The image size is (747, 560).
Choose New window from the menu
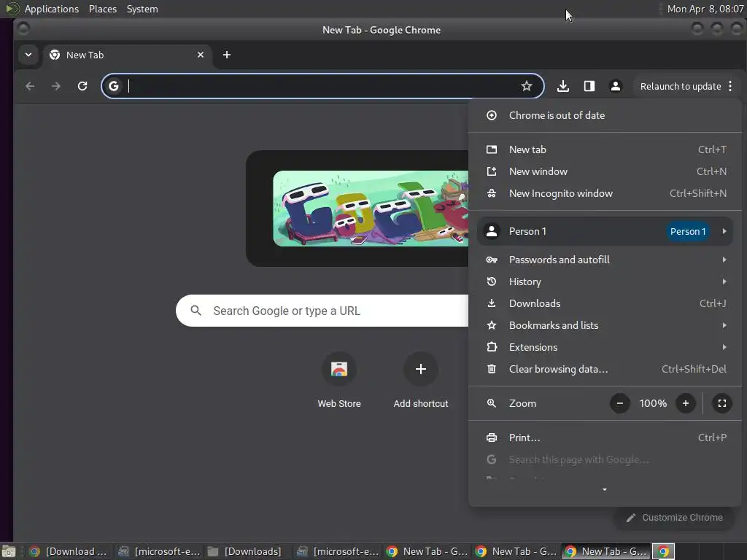(x=605, y=171)
